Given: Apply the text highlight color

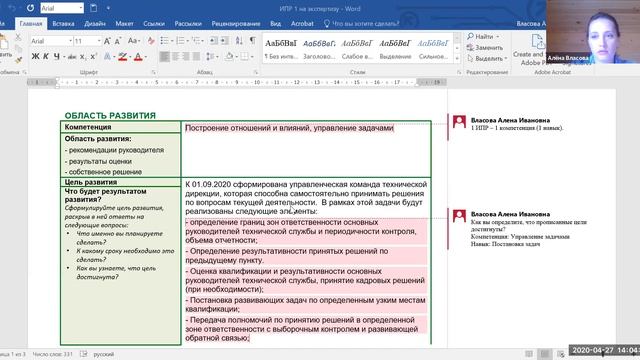Looking at the screenshot, I should (122, 57).
